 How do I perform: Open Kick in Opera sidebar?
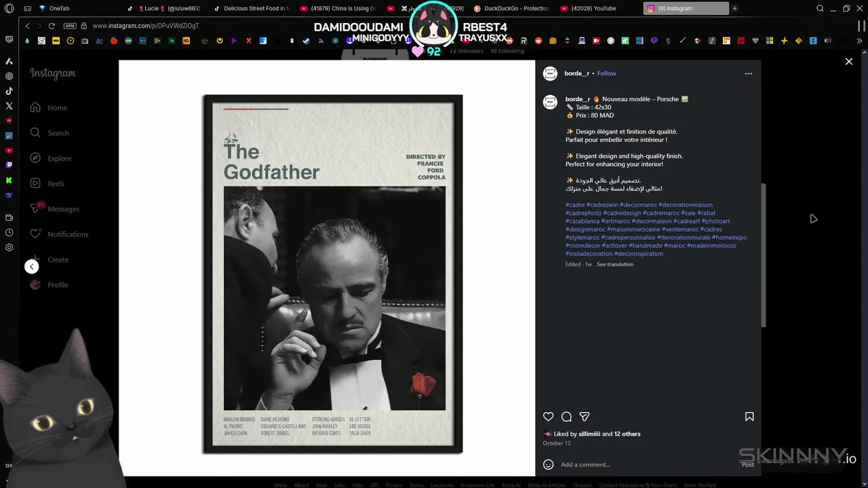point(9,180)
